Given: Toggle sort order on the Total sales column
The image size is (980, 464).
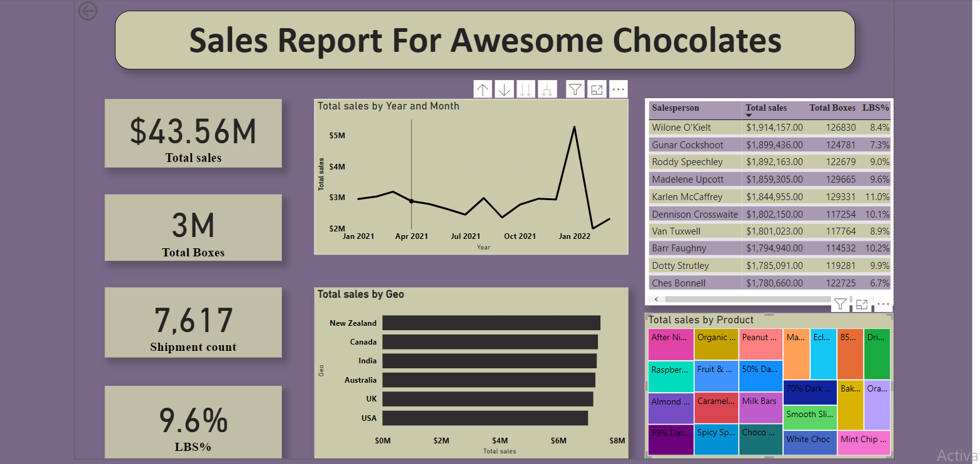Looking at the screenshot, I should click(766, 108).
